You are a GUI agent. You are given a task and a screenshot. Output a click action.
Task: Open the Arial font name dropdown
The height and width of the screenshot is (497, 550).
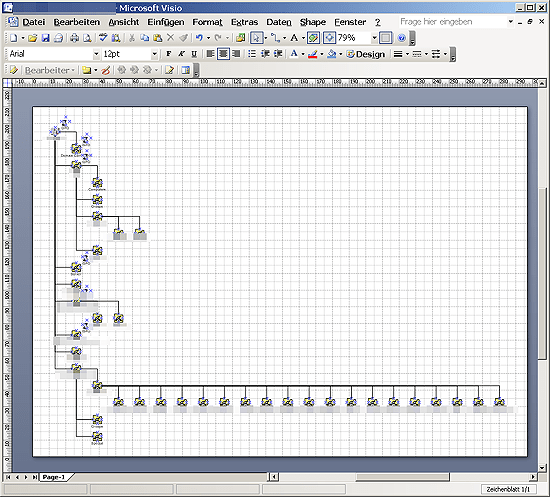(x=96, y=54)
